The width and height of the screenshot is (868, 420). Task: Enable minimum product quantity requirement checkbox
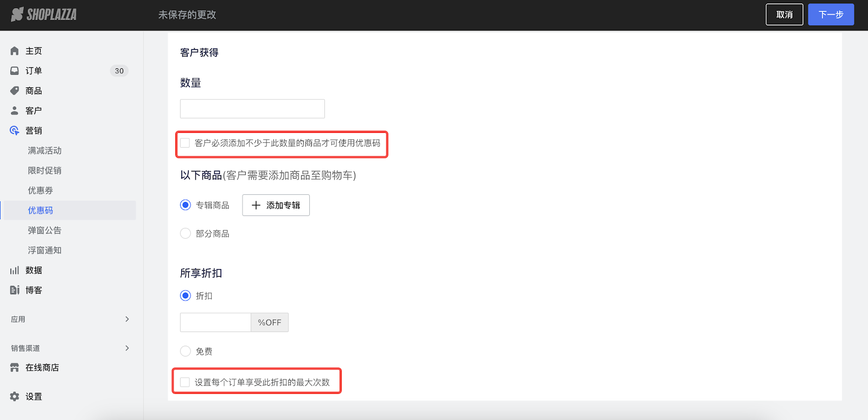(x=185, y=143)
